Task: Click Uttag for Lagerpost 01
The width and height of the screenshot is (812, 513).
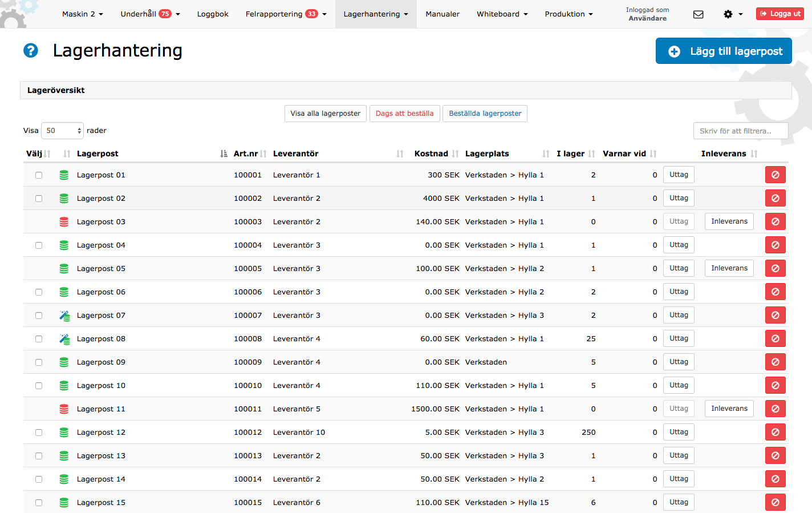Action: click(679, 175)
